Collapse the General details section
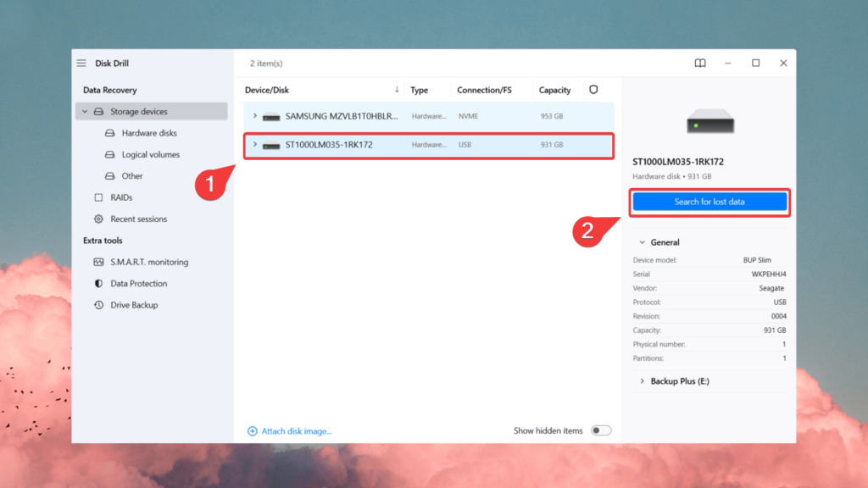868x488 pixels. pos(642,242)
